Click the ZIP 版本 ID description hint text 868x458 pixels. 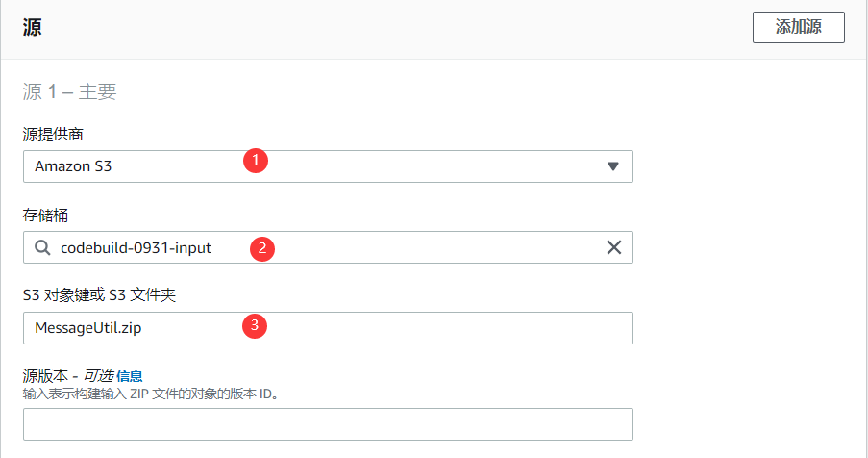[150, 394]
